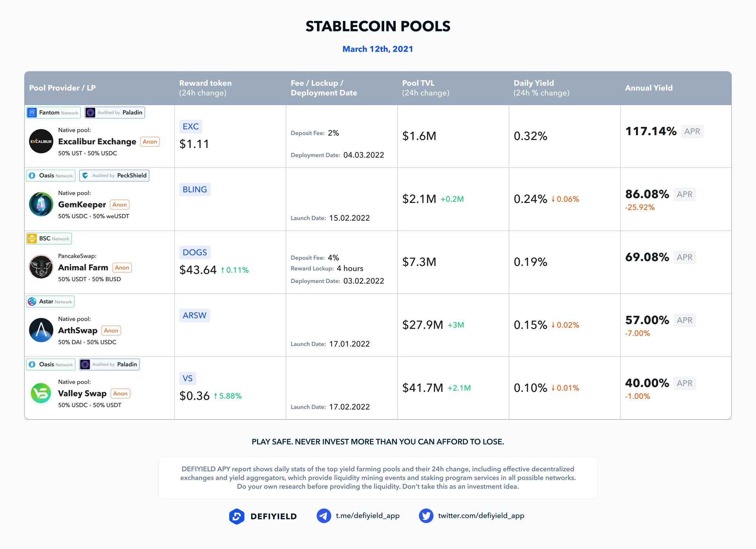Click the Annual Yield column header

(x=649, y=88)
